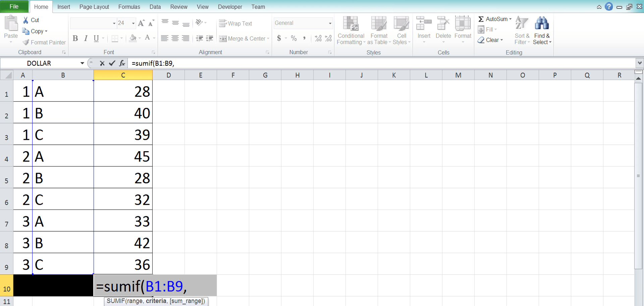
Task: Open the Name Box DOLLAR dropdown
Action: point(82,63)
